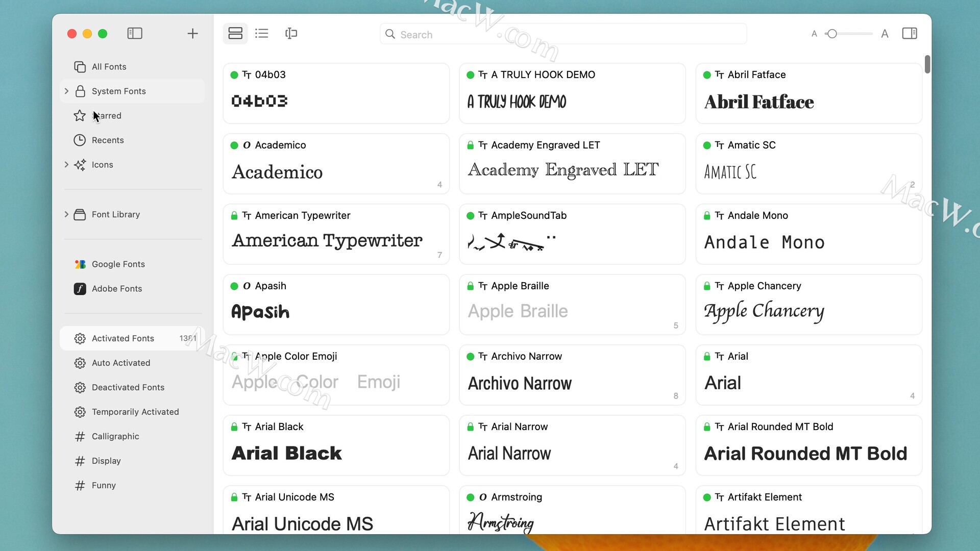The width and height of the screenshot is (980, 551).
Task: Open the Arial Unicode MS card
Action: 336,510
